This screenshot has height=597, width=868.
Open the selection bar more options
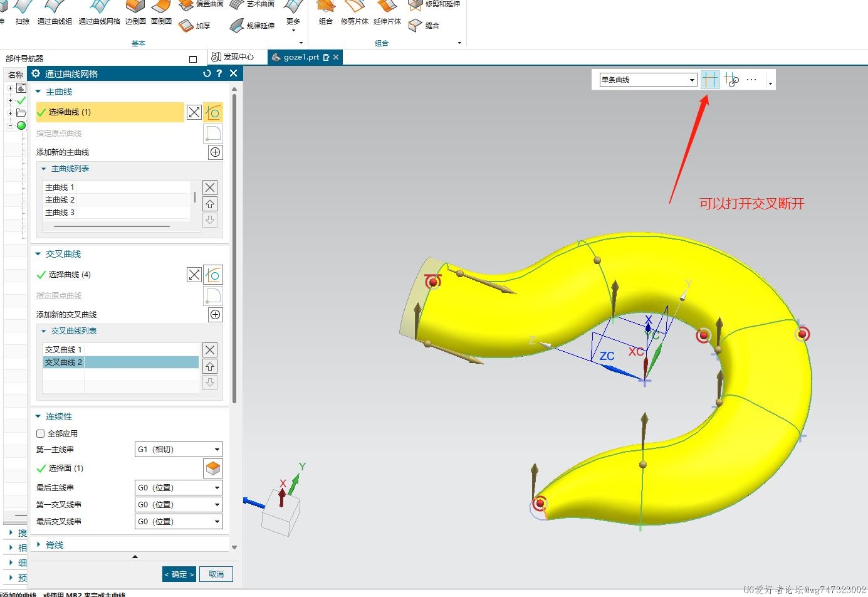click(751, 80)
